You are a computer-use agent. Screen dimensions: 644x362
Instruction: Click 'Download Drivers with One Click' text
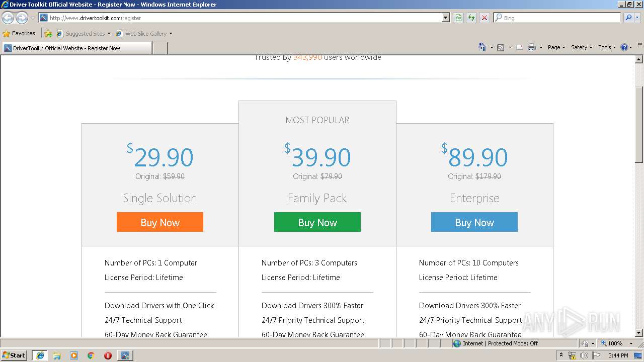point(159,306)
